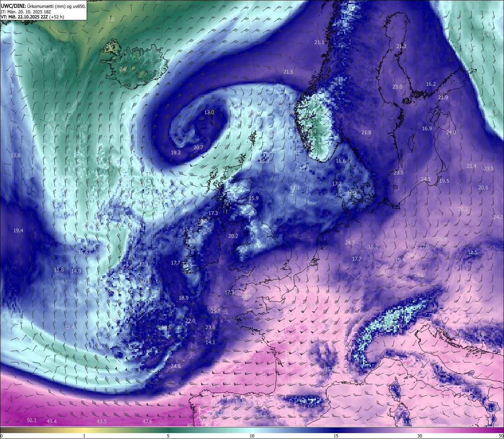Click the 21.9 value on the map

click(443, 98)
